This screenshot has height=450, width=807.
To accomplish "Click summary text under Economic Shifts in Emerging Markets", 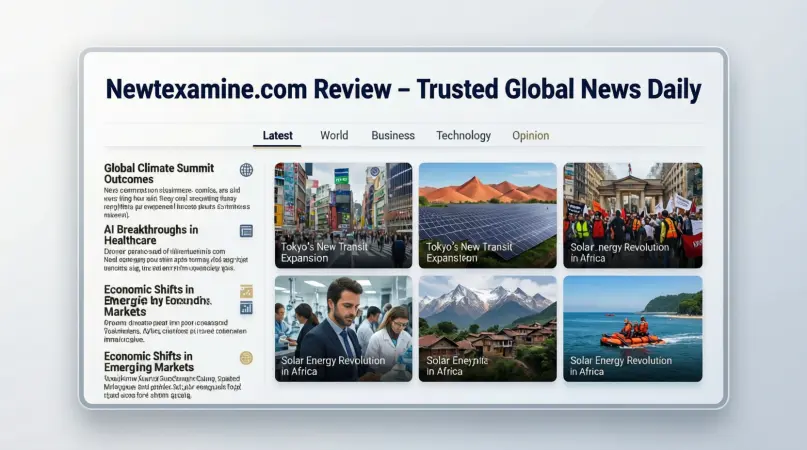I will 172,387.
